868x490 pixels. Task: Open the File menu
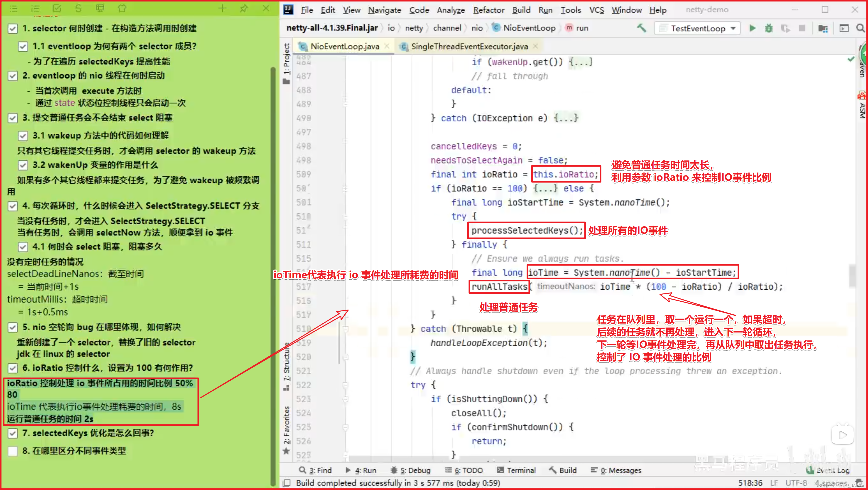pyautogui.click(x=307, y=10)
